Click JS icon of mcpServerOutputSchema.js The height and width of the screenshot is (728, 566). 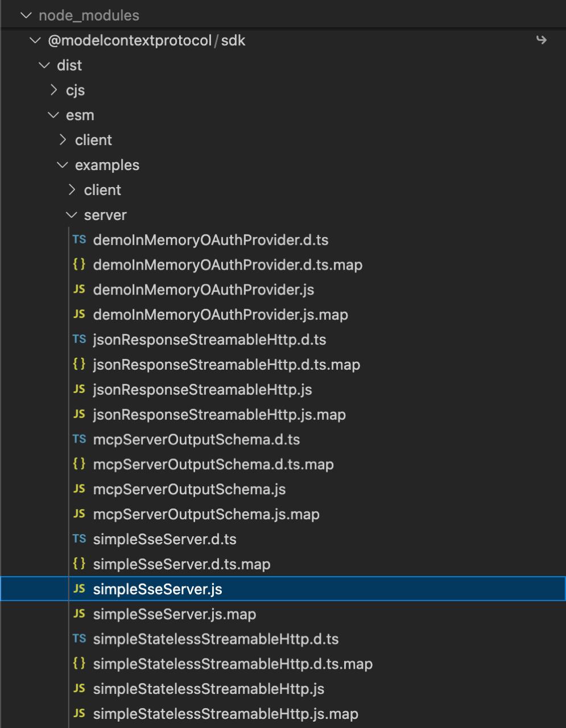pos(79,489)
